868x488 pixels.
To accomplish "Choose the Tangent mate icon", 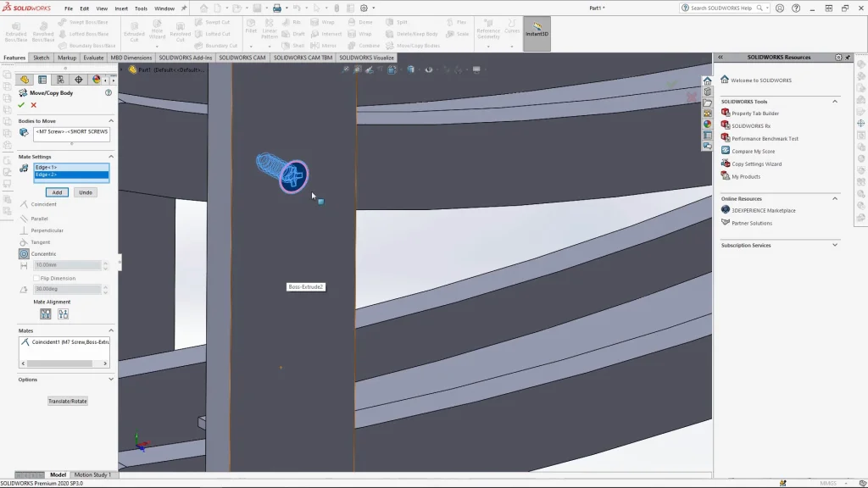I will coord(24,242).
